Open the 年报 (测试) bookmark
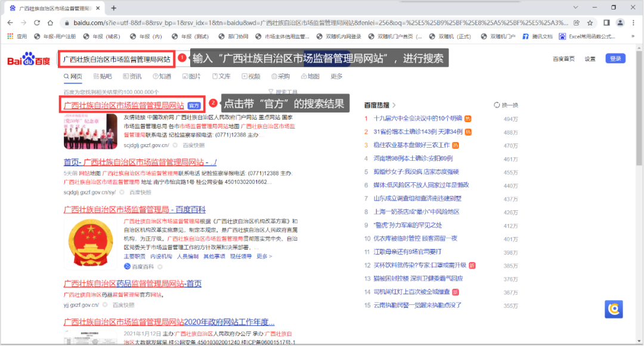644x346 pixels. click(x=190, y=36)
